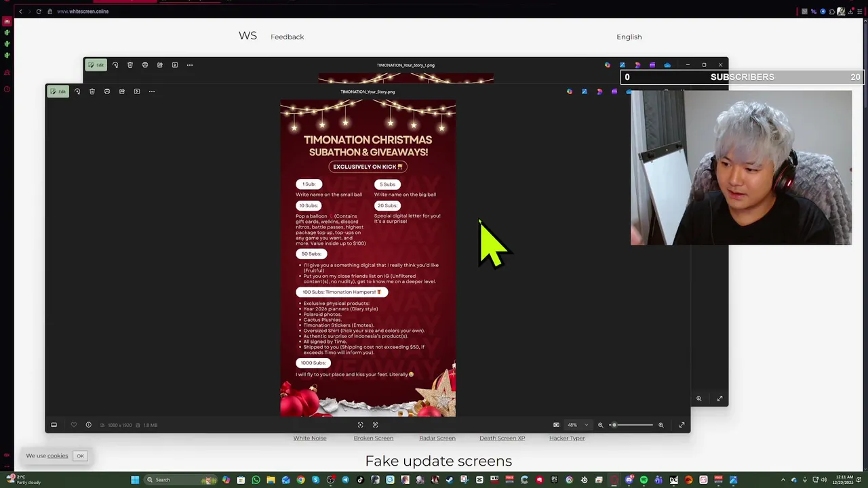Open the White Noise link

click(310, 438)
